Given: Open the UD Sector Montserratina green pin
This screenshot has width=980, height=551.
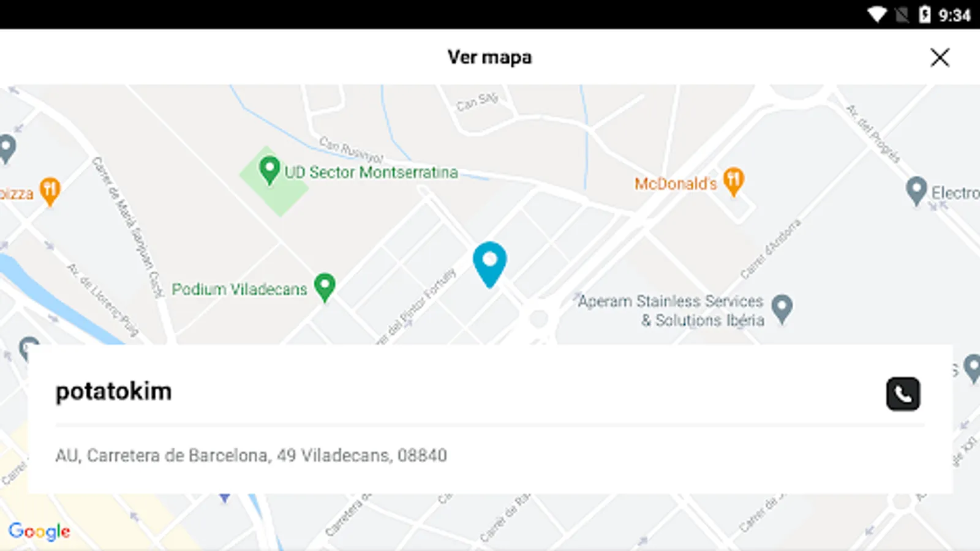Looking at the screenshot, I should tap(269, 170).
